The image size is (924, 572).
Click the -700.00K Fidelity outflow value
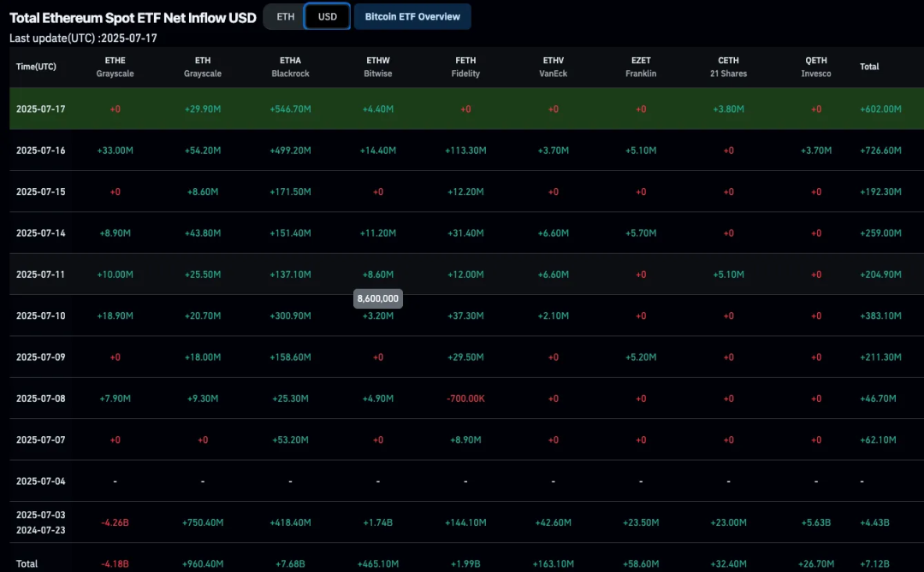(x=465, y=398)
